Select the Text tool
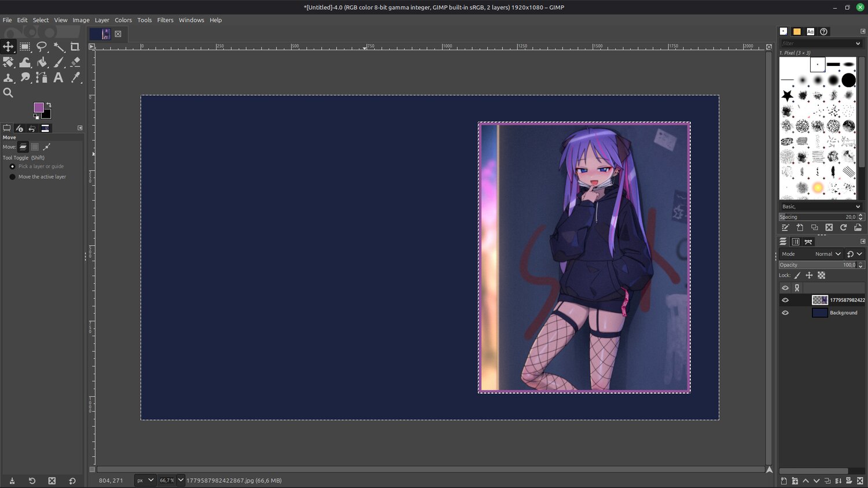This screenshot has width=868, height=488. coord(58,77)
